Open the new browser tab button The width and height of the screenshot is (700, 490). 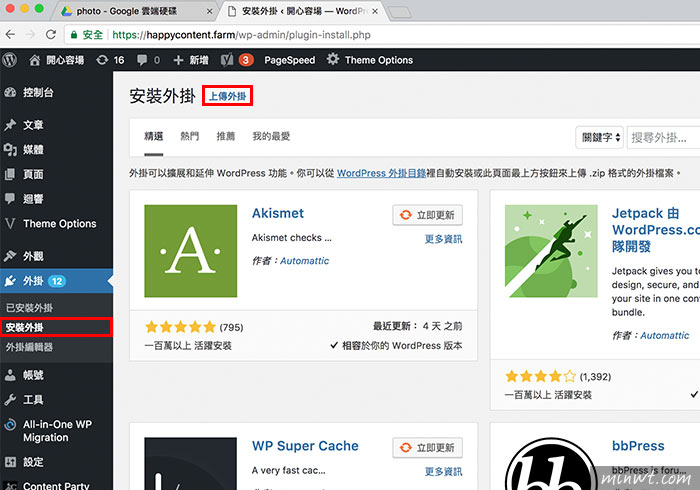[400, 12]
